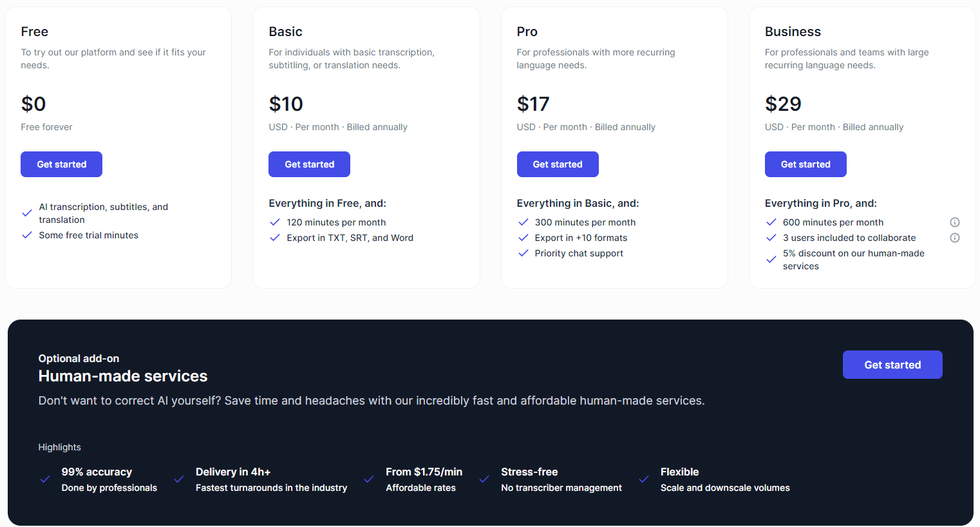The image size is (980, 527).
Task: Click checkmark icon beside Flexible highlight
Action: [x=644, y=479]
